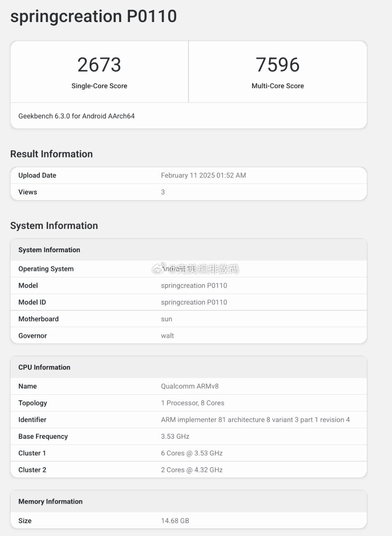Click the Qualcomm ARMv8 processor name
This screenshot has height=536, width=392.
click(190, 386)
